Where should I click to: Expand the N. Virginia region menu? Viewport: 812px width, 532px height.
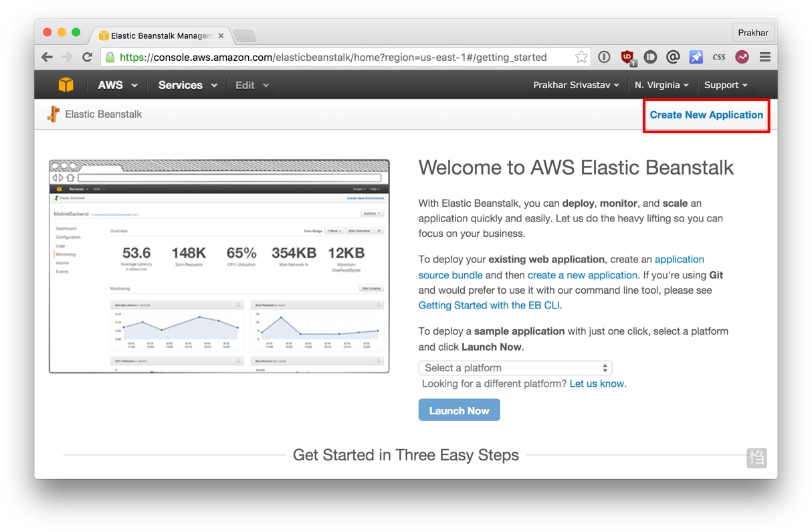tap(662, 85)
